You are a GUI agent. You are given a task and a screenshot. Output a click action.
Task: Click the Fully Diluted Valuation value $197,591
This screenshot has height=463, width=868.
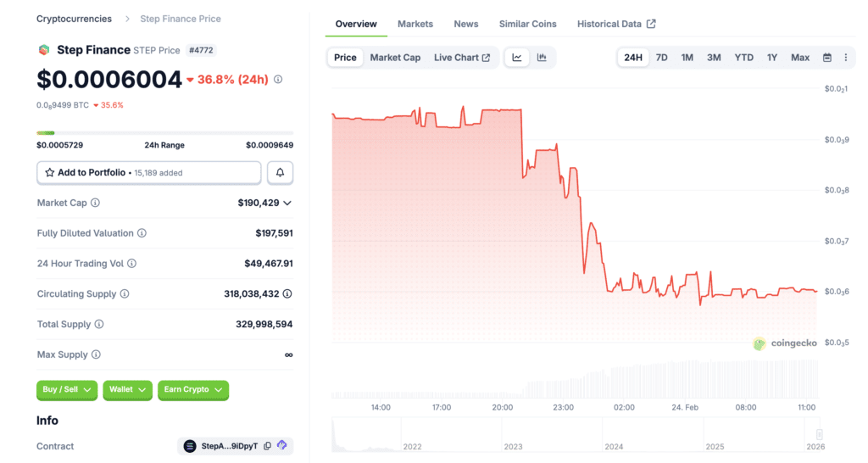(274, 233)
